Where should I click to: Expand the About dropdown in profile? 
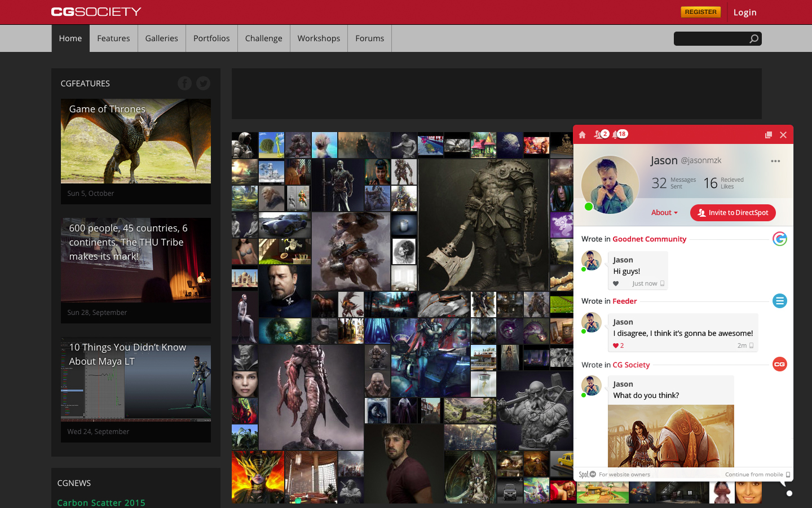pos(664,213)
